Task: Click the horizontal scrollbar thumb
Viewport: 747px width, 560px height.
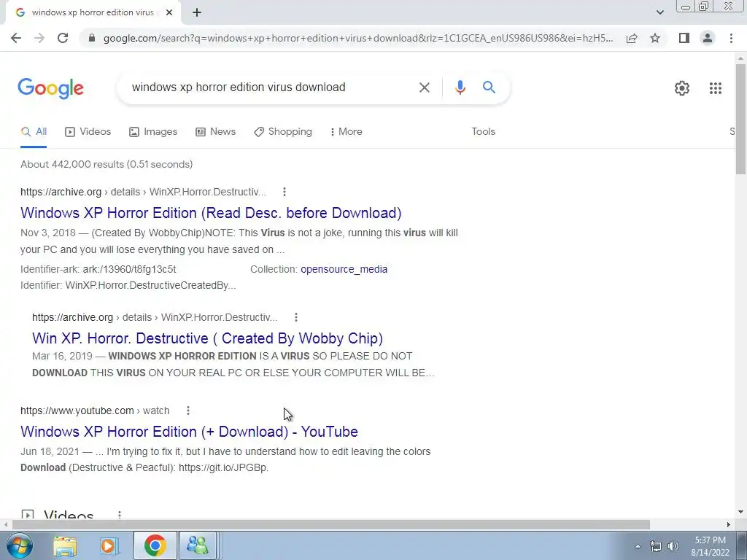Action: (331, 524)
